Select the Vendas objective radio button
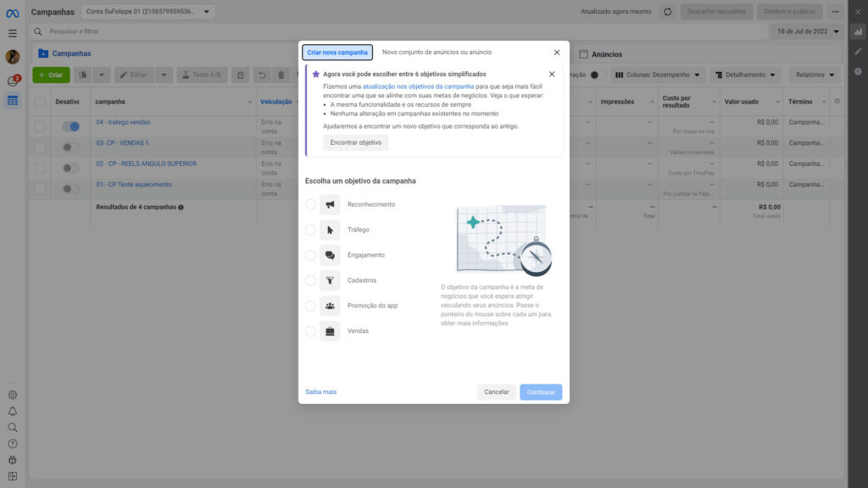868x488 pixels. (310, 331)
